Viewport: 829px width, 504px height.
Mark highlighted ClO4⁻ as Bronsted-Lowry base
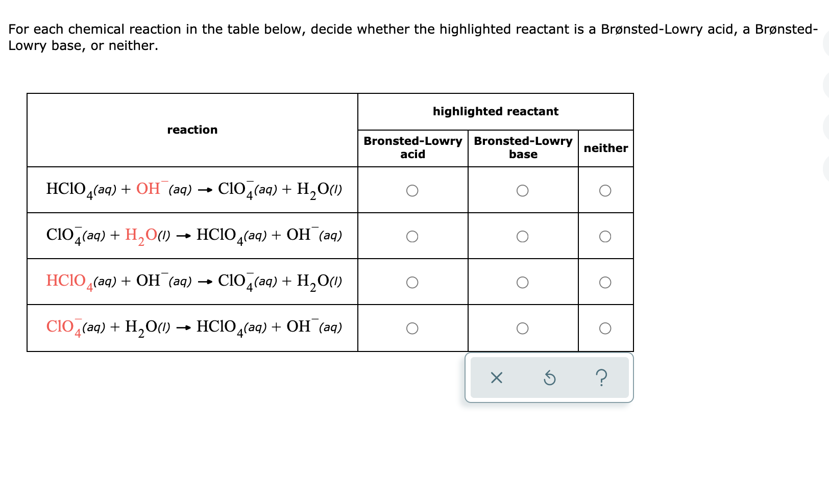tap(523, 329)
